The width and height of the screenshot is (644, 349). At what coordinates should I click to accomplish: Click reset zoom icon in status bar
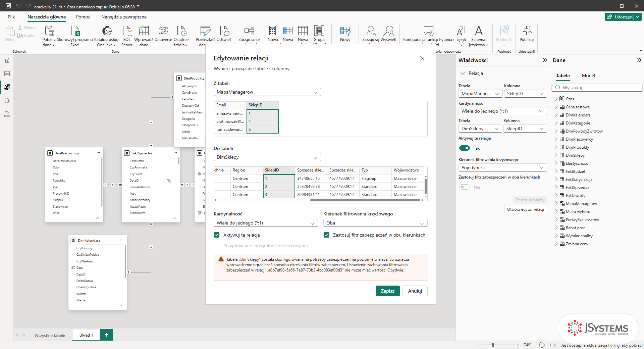542,345
